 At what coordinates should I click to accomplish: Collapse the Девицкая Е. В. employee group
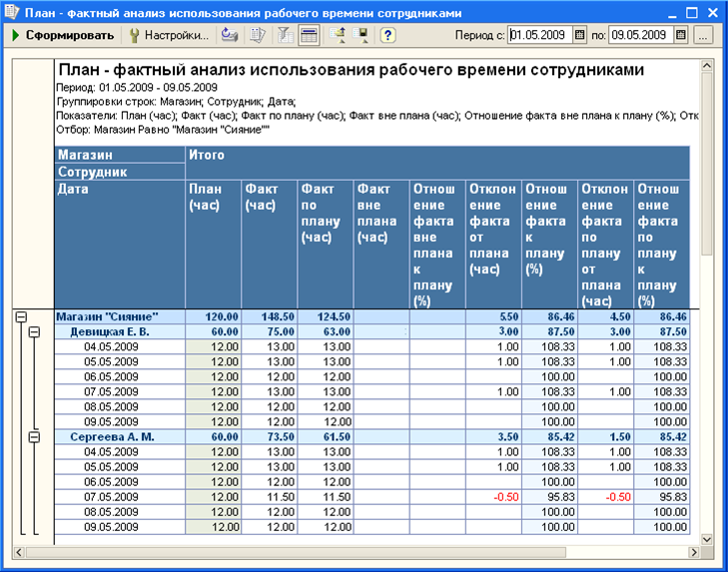click(34, 332)
